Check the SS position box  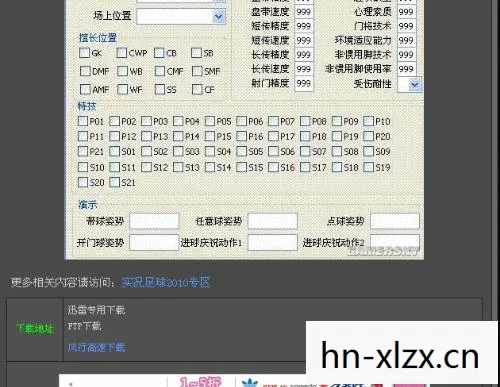coord(160,89)
